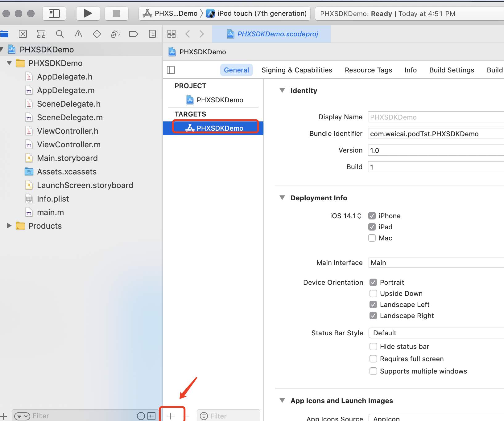Viewport: 504px width, 421px height.
Task: Enable Supports multiple windows
Action: pyautogui.click(x=373, y=371)
